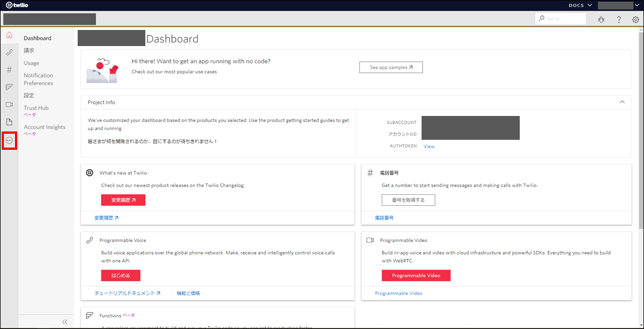Open the Programmable Video sidebar camera icon
644x329 pixels.
[9, 104]
